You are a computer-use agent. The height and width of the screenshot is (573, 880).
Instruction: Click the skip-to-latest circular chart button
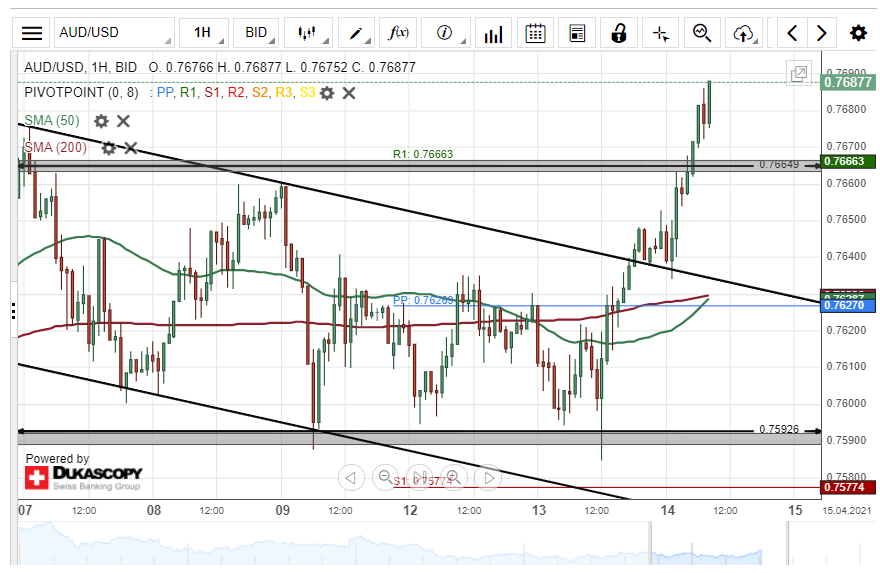click(420, 478)
